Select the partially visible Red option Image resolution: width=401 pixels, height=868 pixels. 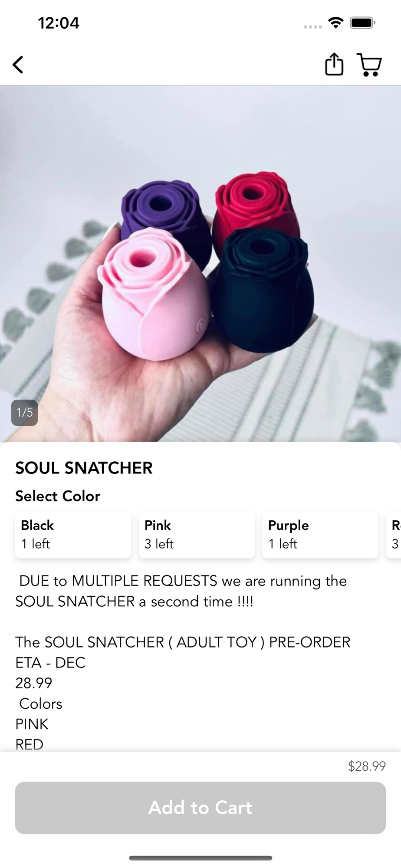tap(394, 534)
